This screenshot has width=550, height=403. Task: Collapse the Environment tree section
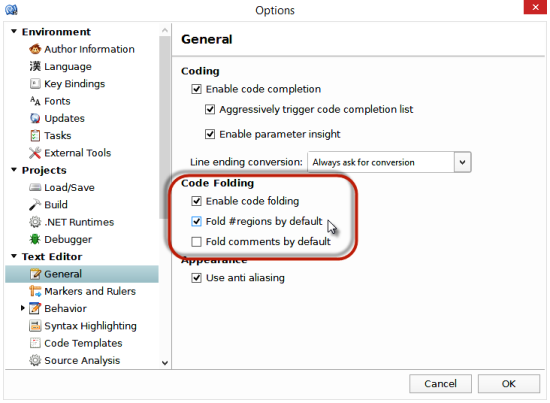pyautogui.click(x=14, y=31)
